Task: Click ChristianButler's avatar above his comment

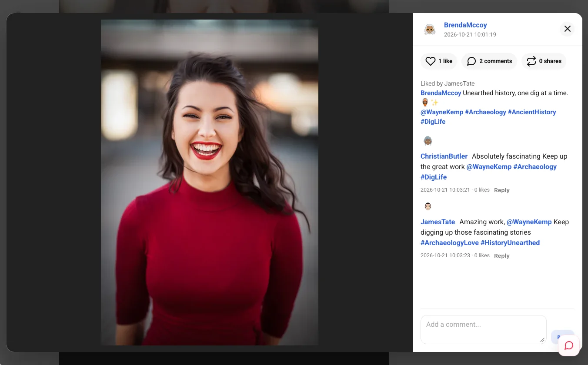Action: click(x=428, y=141)
